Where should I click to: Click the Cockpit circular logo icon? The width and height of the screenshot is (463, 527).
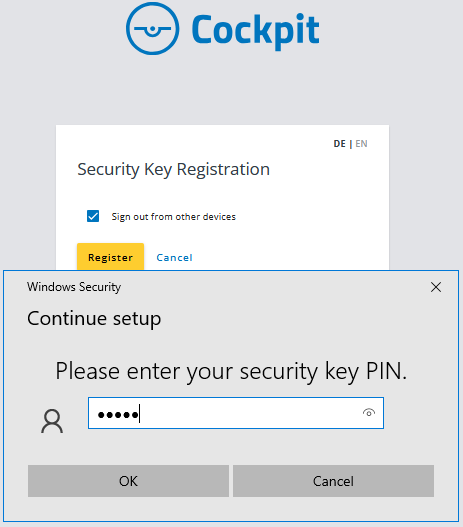[153, 28]
